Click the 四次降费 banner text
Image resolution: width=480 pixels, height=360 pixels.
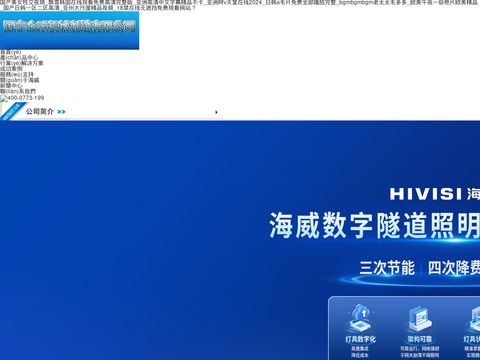click(454, 268)
